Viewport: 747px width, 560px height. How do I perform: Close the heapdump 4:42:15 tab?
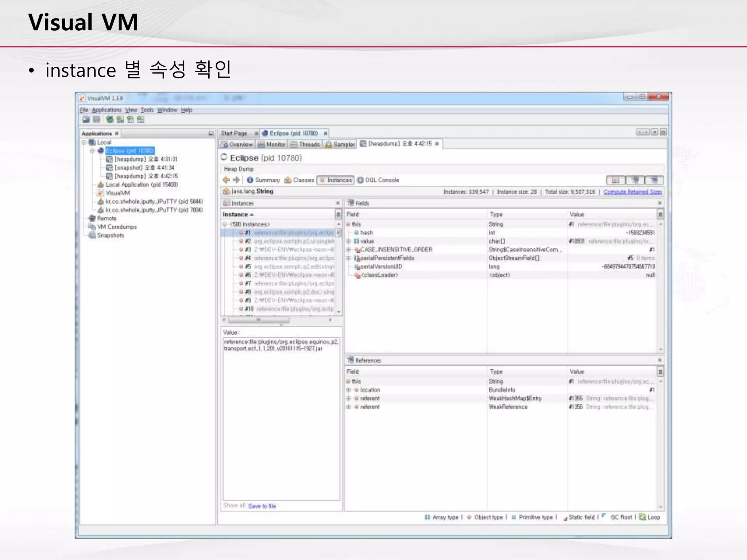coord(437,144)
